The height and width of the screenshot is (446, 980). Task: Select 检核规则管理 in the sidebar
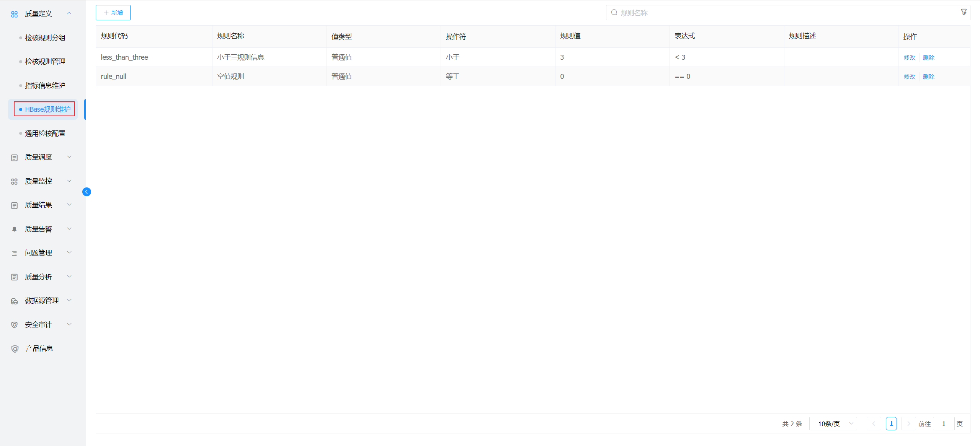(x=45, y=62)
